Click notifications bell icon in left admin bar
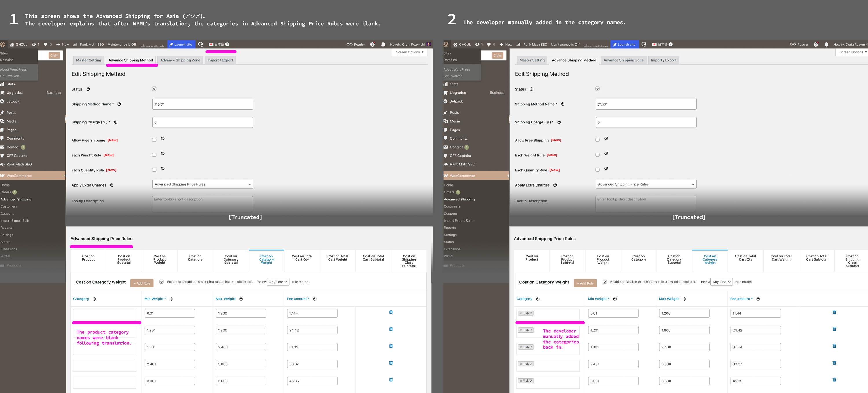 tap(383, 45)
